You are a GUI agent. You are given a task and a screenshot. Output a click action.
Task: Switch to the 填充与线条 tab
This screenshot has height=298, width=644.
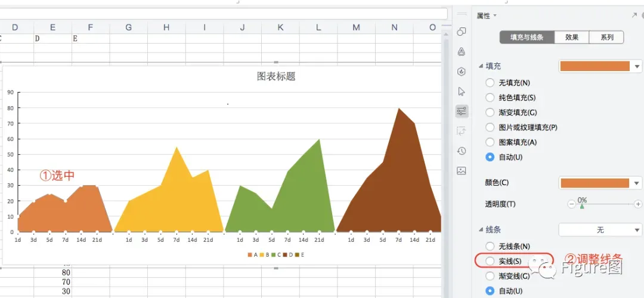tap(527, 37)
